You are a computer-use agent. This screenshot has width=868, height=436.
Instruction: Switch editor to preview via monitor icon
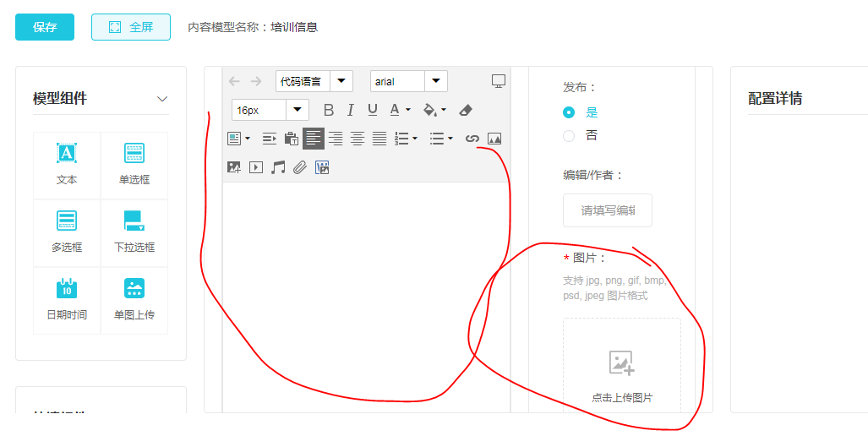pos(499,81)
